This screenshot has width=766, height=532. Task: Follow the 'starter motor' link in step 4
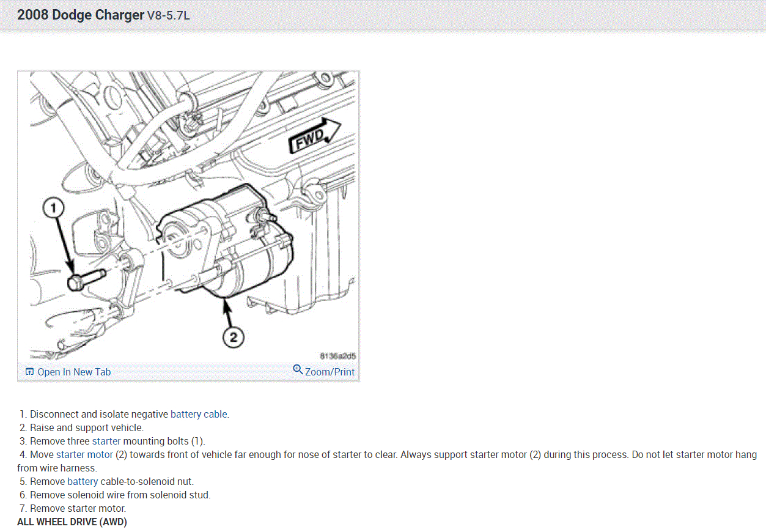pos(84,454)
